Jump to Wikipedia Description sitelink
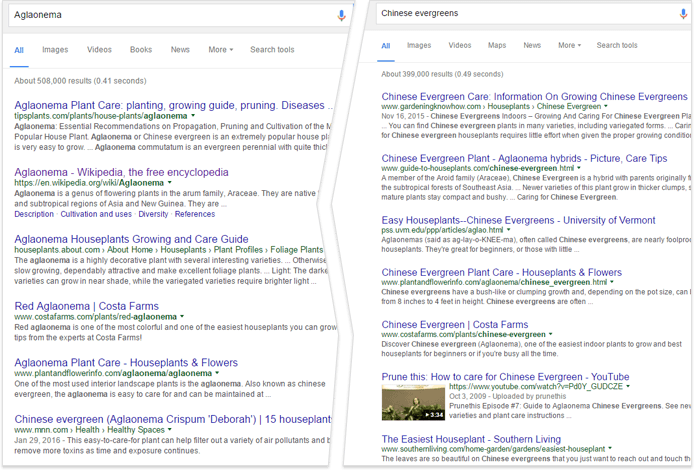This screenshot has width=694, height=470. pyautogui.click(x=34, y=214)
